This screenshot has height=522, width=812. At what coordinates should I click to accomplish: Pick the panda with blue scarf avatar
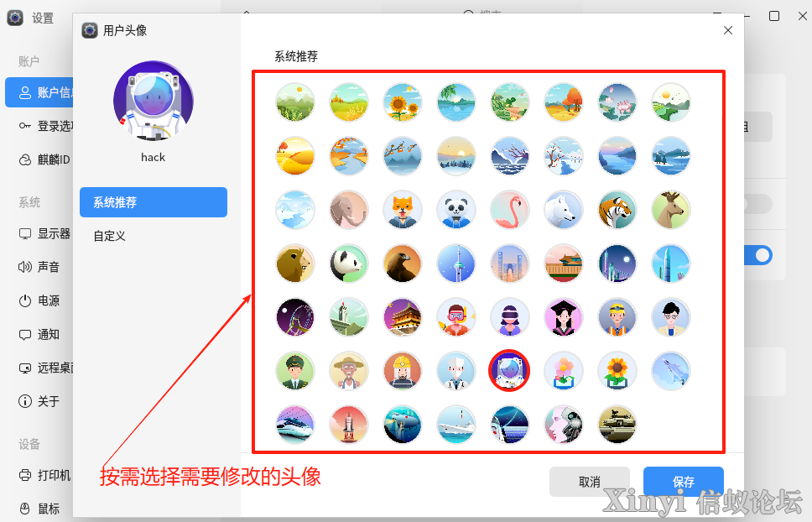(x=456, y=211)
